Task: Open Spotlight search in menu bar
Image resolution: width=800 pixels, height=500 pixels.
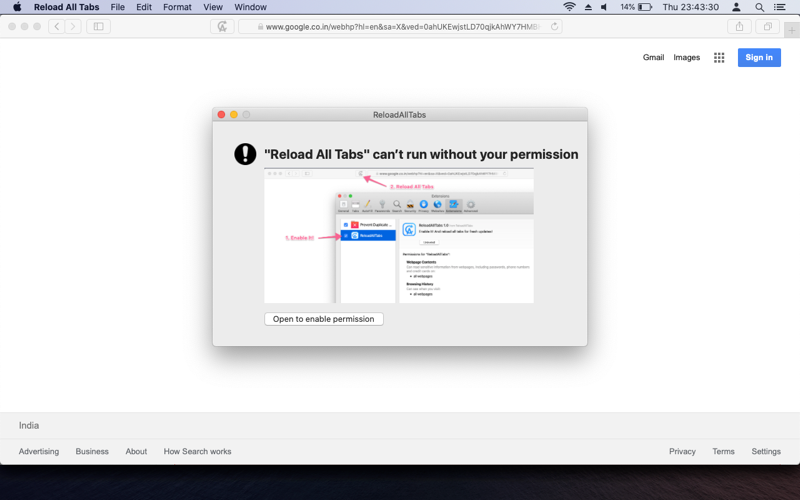Action: [x=759, y=7]
